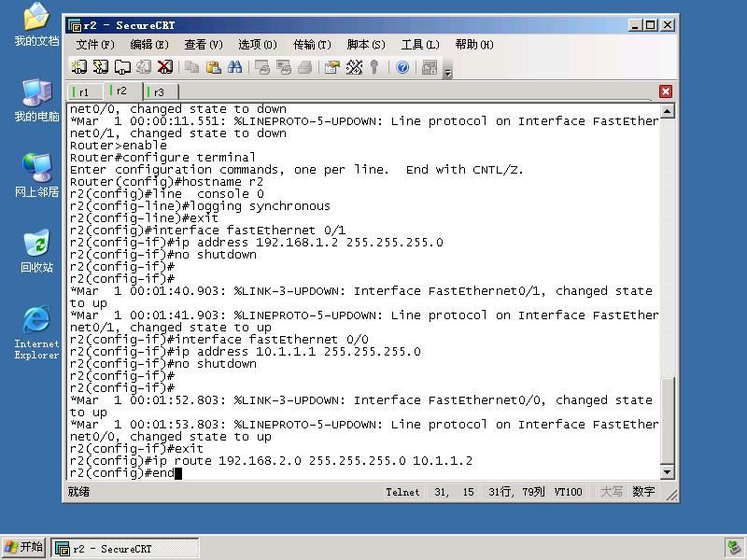The image size is (747, 560).
Task: Open Session Options icon
Action: [x=332, y=67]
